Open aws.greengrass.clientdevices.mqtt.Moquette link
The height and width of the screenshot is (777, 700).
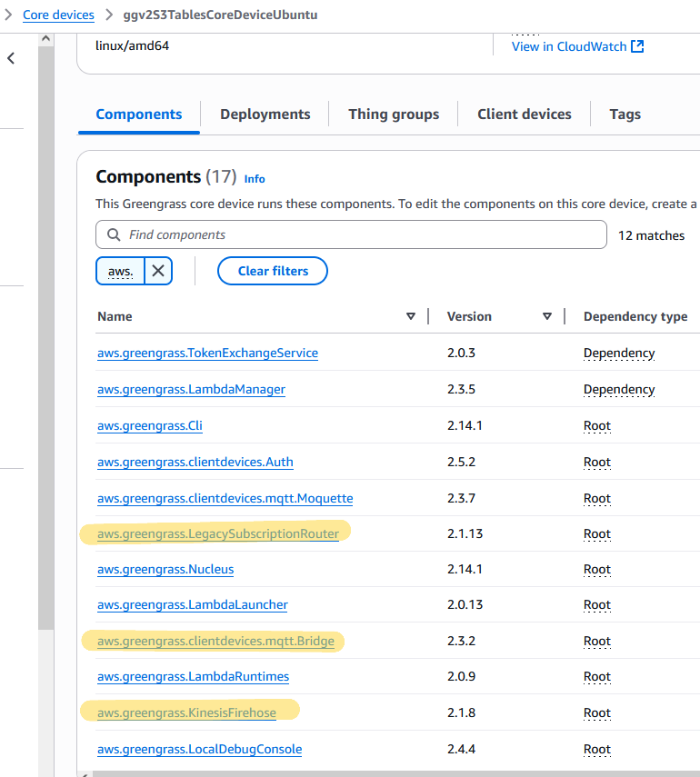(x=225, y=498)
